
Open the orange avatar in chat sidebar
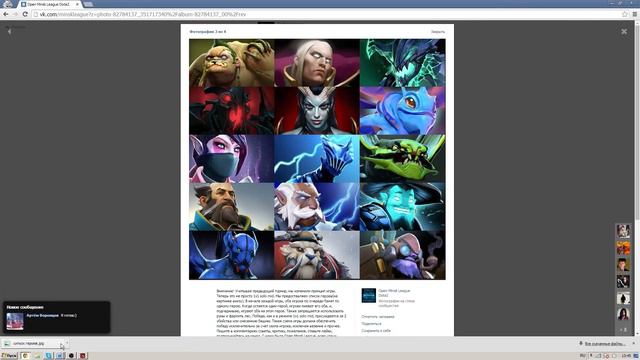click(x=623, y=248)
